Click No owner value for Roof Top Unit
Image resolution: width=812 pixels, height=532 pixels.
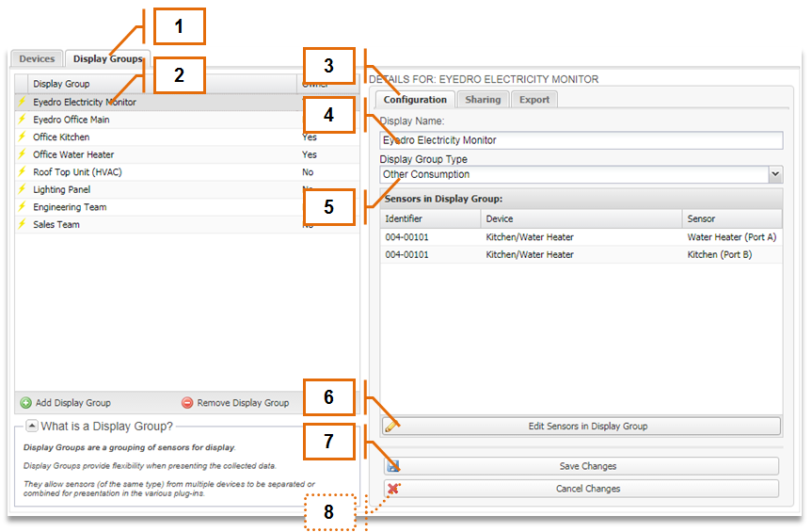point(308,172)
